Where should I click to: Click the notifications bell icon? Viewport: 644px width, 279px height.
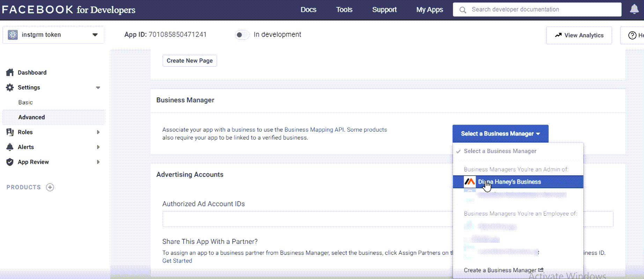point(634,9)
